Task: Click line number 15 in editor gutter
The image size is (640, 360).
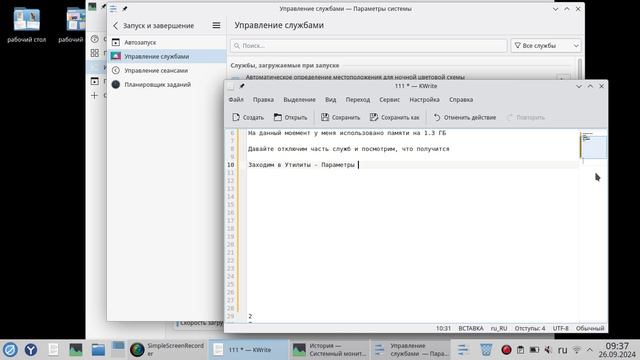Action: [x=231, y=204]
